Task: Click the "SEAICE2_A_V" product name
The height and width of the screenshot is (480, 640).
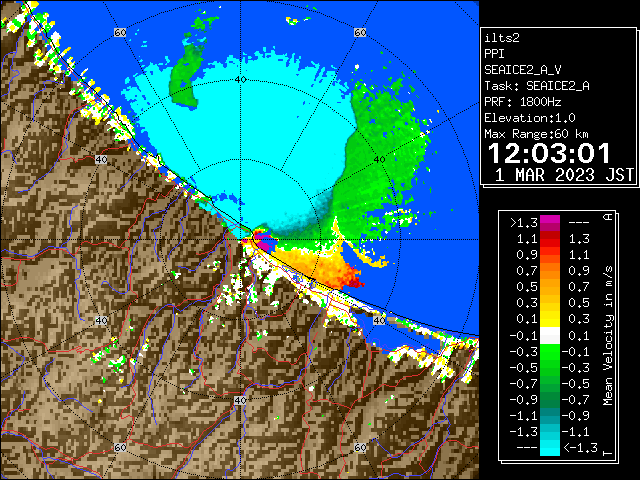Action: 523,70
